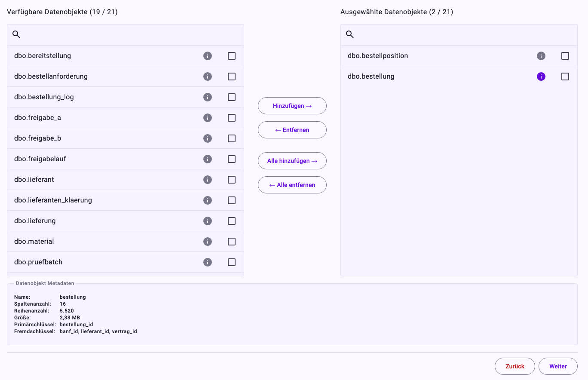This screenshot has width=588, height=380.
Task: Click Alle hinzufügen button
Action: click(292, 161)
